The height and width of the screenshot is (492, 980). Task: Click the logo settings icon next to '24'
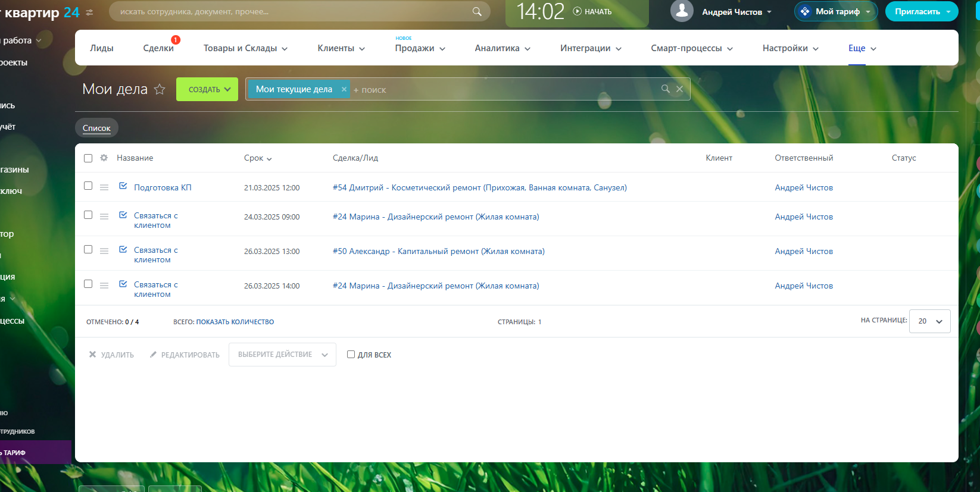tap(89, 12)
